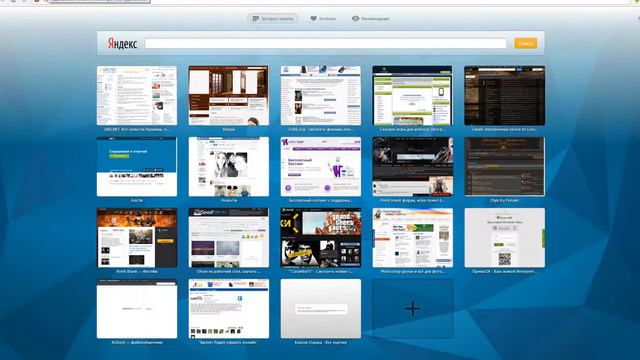Open the watch movies online site thumbnail
Screen dimensions: 640x360
320,96
